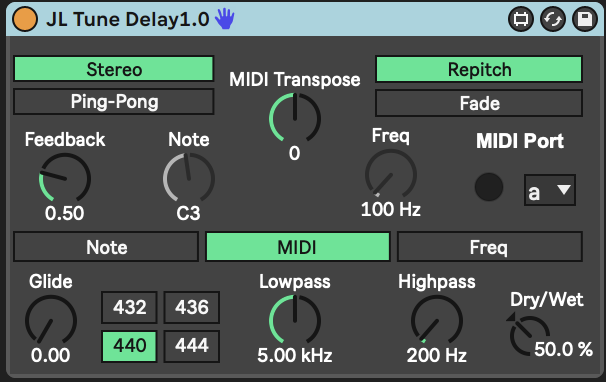Click the Lowpass value 5.00 kHz
This screenshot has height=382, width=606.
point(294,355)
